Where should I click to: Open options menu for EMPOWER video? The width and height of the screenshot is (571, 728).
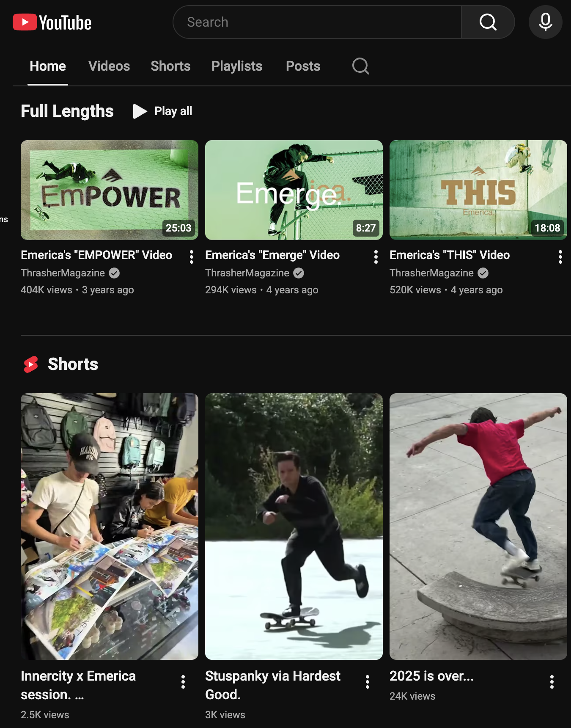tap(192, 257)
